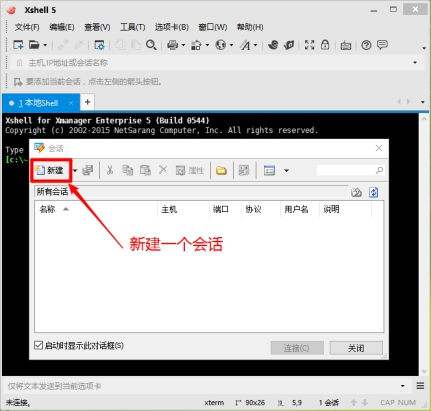Click the help question mark icon
The image size is (431, 411).
coord(366,45)
